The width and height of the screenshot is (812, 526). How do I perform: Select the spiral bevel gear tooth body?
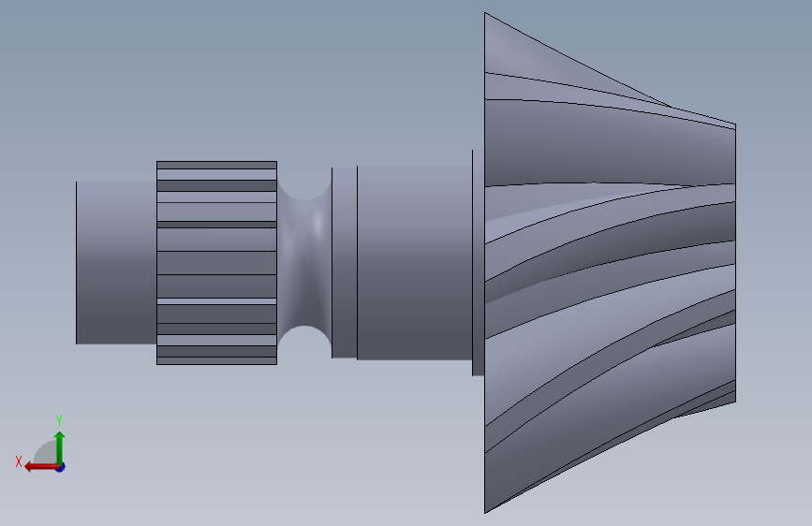coord(610,263)
